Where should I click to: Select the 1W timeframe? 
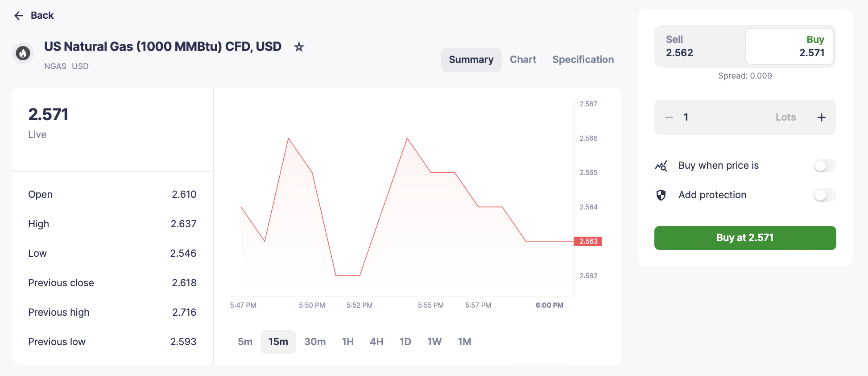[434, 342]
